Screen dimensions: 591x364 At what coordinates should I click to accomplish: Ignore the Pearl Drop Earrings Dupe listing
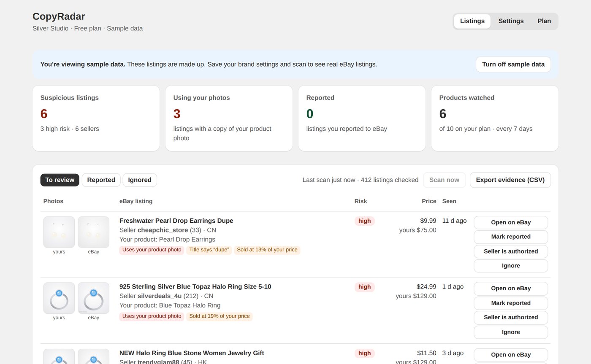pos(511,266)
